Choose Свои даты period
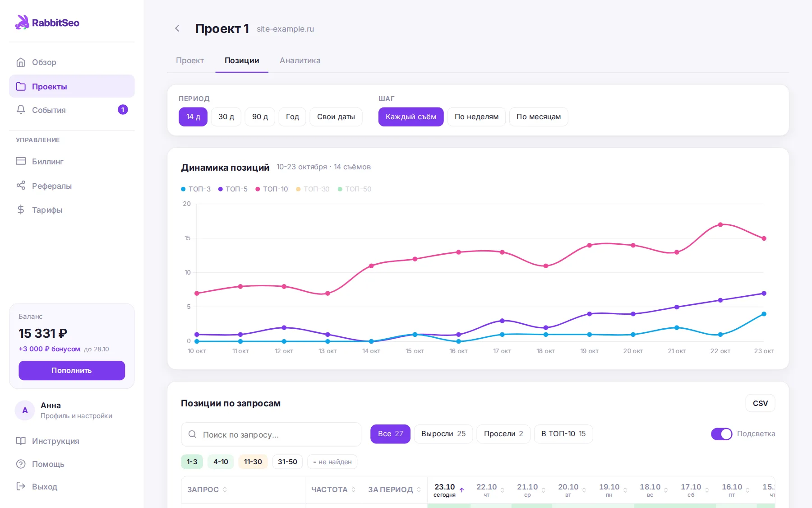This screenshot has height=508, width=812. point(336,117)
